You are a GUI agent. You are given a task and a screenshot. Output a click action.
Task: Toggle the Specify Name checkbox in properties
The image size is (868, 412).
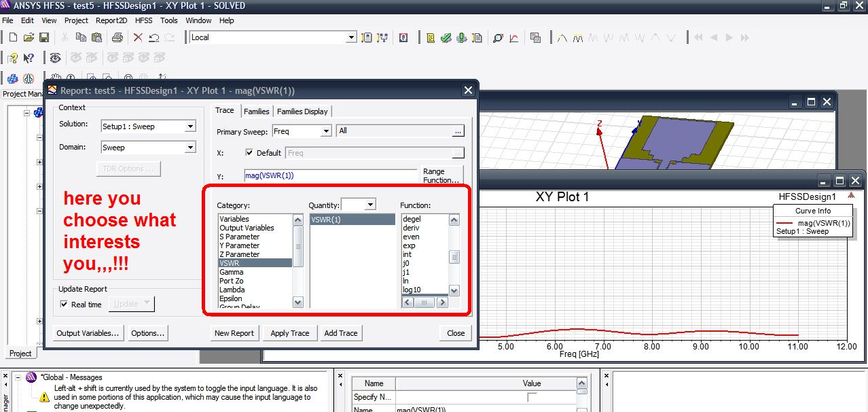(532, 397)
